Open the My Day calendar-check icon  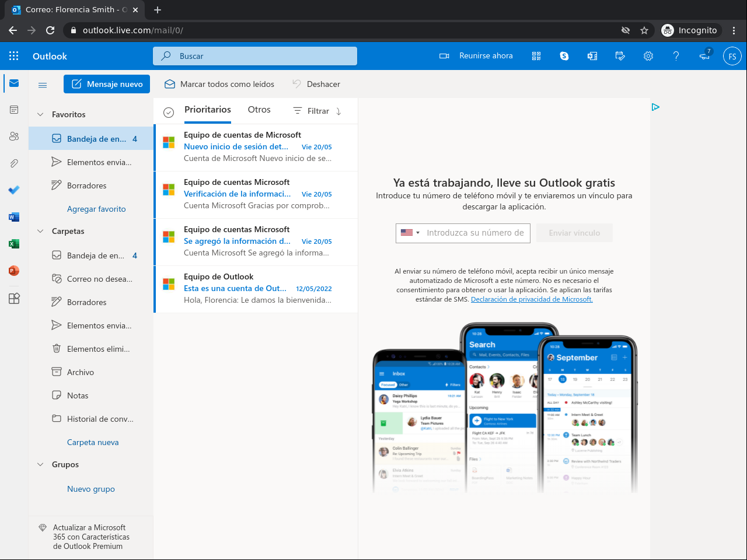coord(620,56)
